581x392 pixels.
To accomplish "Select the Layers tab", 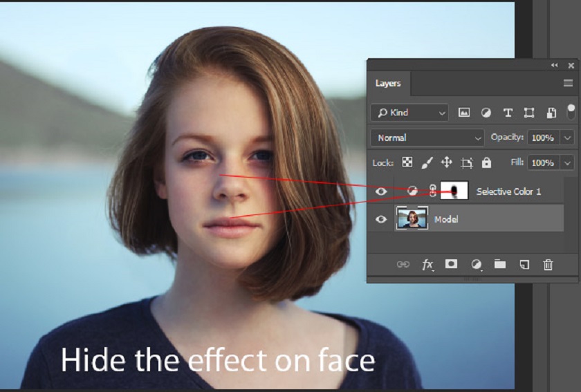I will coord(388,83).
